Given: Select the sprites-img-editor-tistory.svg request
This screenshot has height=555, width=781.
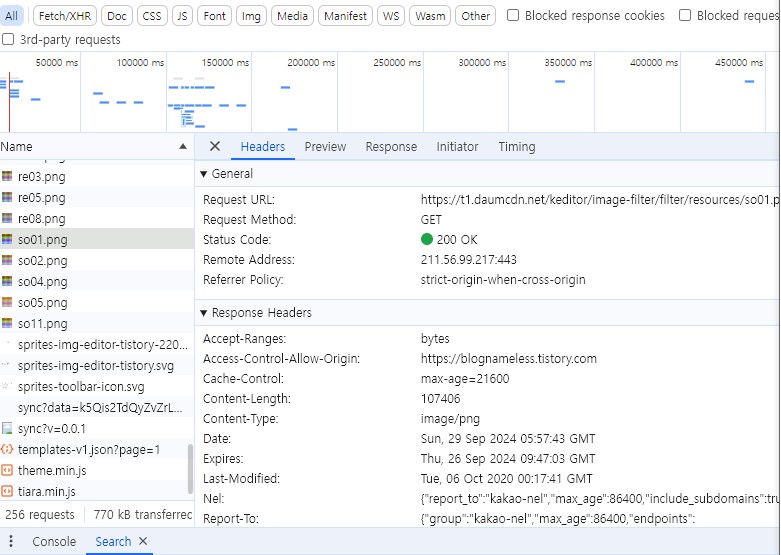Looking at the screenshot, I should [x=97, y=365].
